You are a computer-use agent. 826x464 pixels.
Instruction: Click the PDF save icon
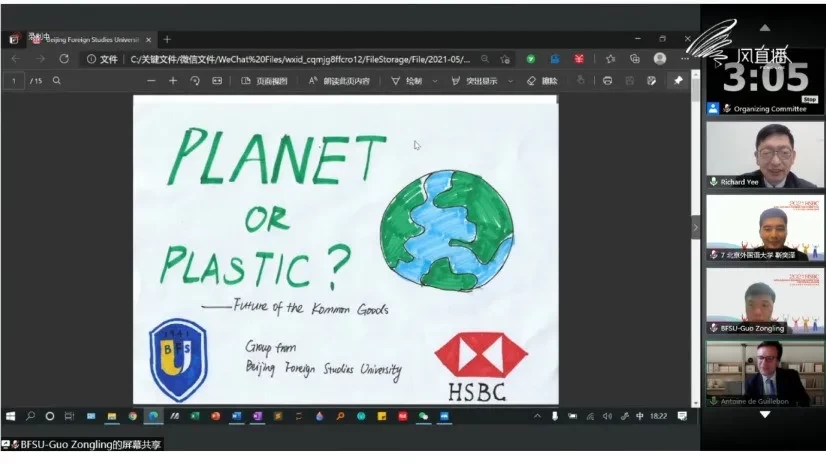click(630, 81)
